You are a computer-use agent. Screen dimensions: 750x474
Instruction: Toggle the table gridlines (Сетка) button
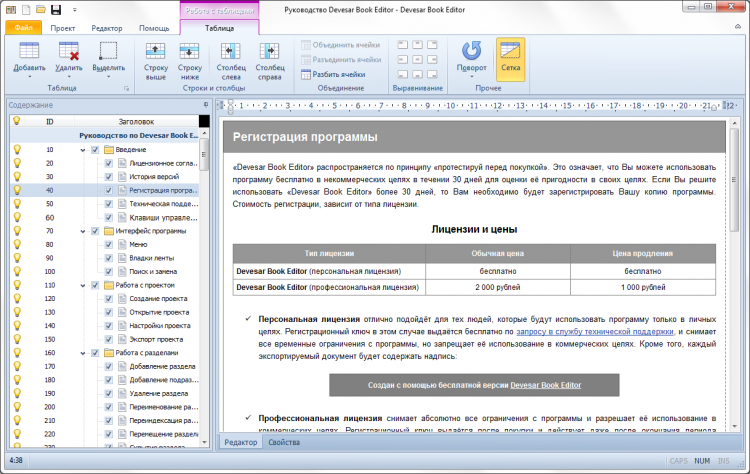pyautogui.click(x=510, y=59)
